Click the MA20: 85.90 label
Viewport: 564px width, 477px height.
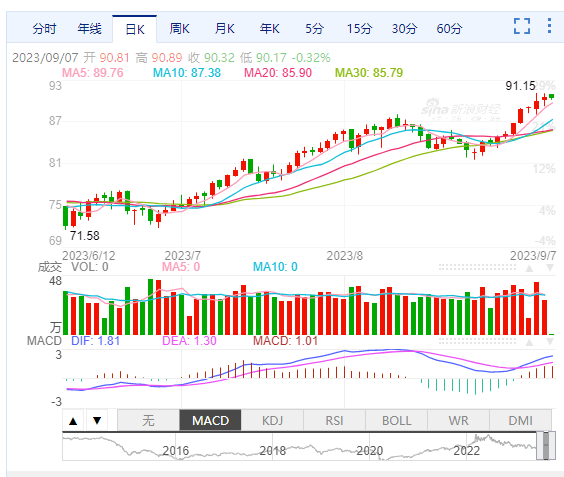pyautogui.click(x=278, y=73)
